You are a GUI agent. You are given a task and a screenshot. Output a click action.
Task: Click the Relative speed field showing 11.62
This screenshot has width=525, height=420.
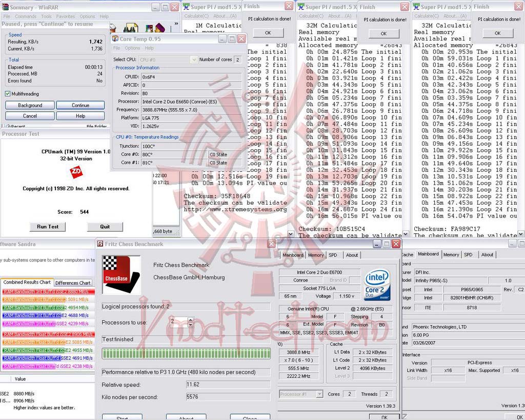(228, 385)
